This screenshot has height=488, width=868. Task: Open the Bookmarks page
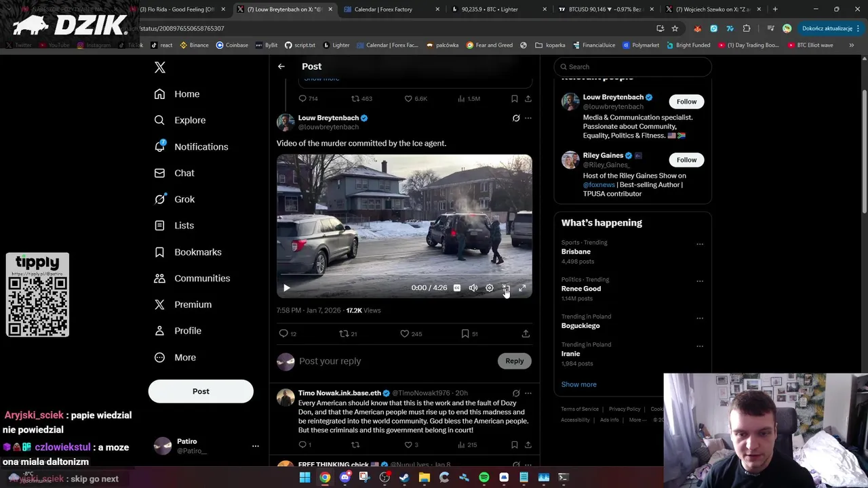(x=188, y=252)
